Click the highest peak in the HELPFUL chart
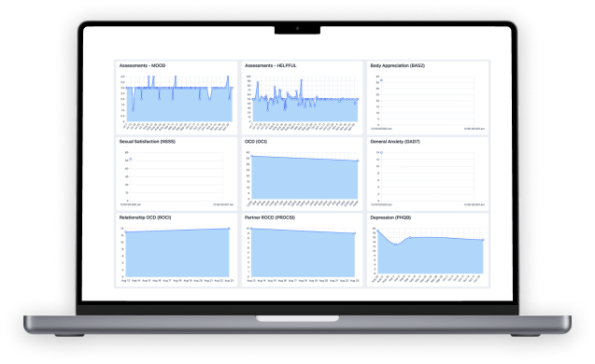 tap(302, 80)
